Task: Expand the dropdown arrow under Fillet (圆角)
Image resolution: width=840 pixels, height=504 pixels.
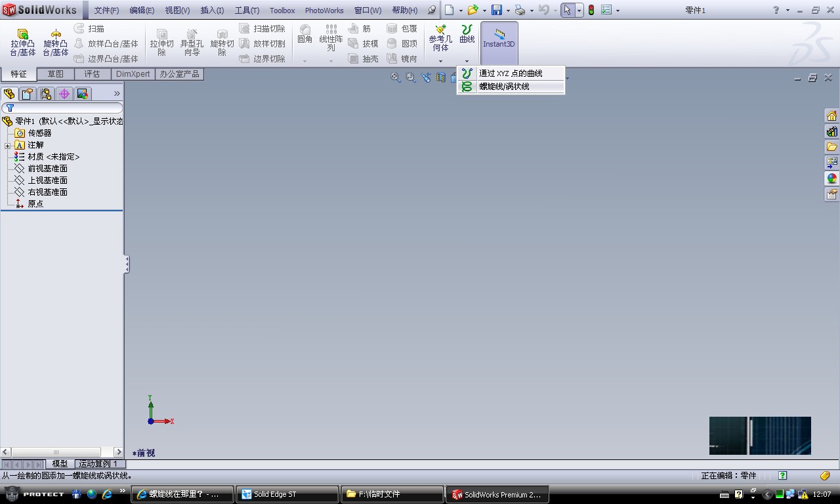Action: 304,61
